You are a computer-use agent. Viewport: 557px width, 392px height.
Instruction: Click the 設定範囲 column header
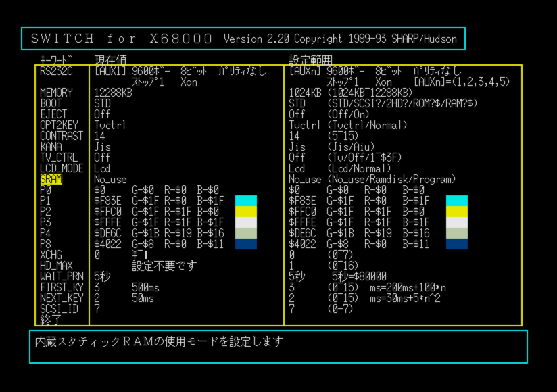pyautogui.click(x=310, y=60)
